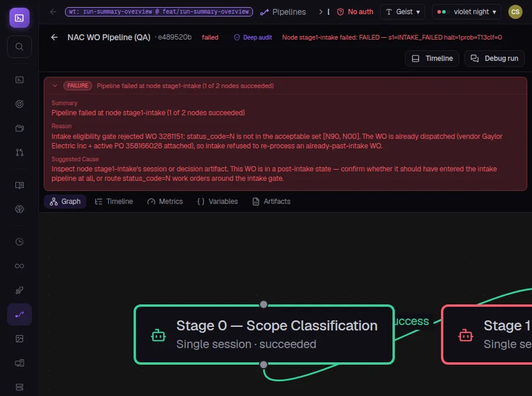
Task: Open the devices sidebar icon
Action: tap(20, 363)
